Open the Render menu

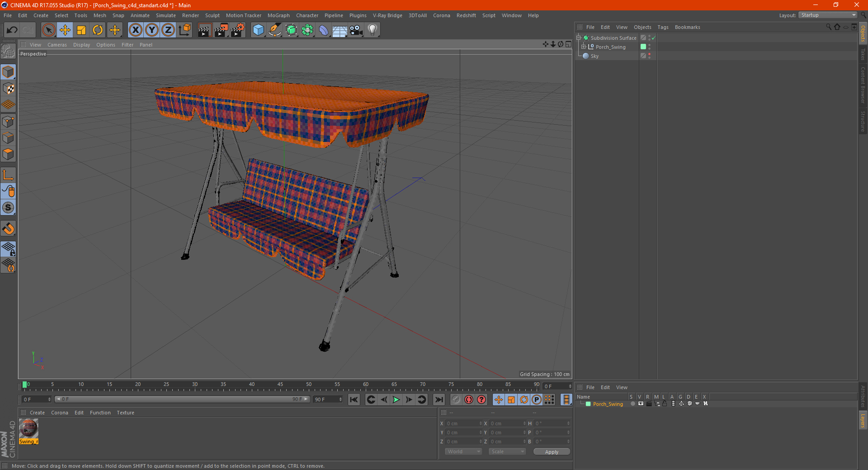coord(190,15)
